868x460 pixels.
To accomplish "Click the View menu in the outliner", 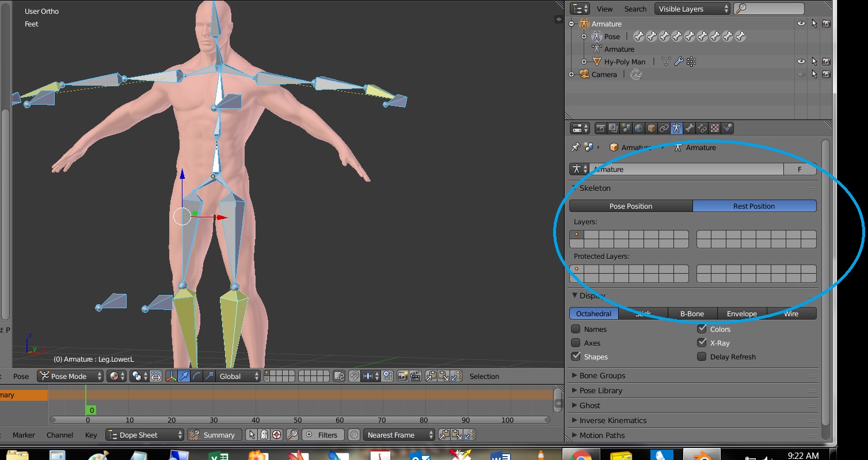I will coord(604,9).
